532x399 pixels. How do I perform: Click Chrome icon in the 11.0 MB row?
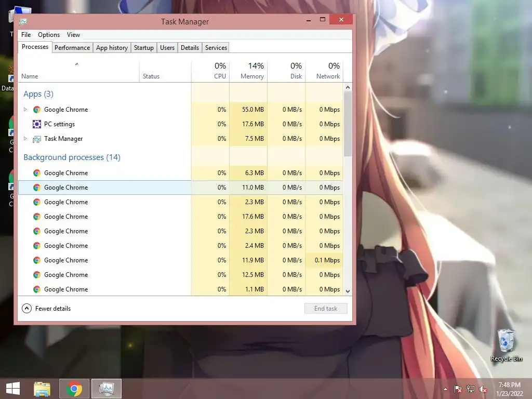tap(37, 188)
